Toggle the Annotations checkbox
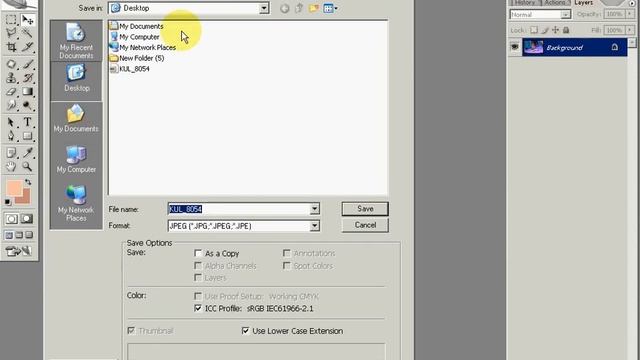 (287, 253)
